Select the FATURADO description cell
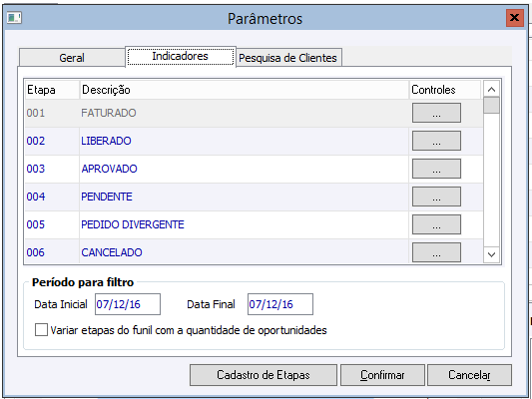The image size is (532, 399). [x=245, y=113]
